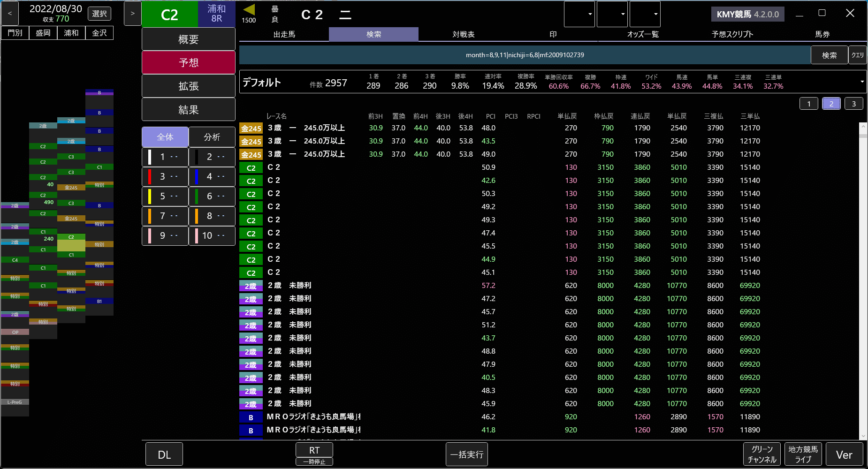Select horse number 2 entry
Viewport: 868px width, 469px height.
pyautogui.click(x=212, y=157)
